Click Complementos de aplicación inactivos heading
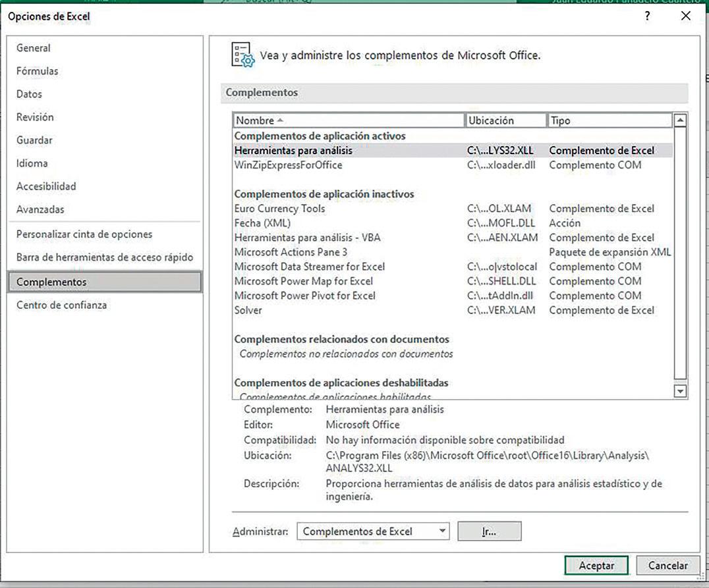Viewport: 709px width, 588px height. coord(324,194)
